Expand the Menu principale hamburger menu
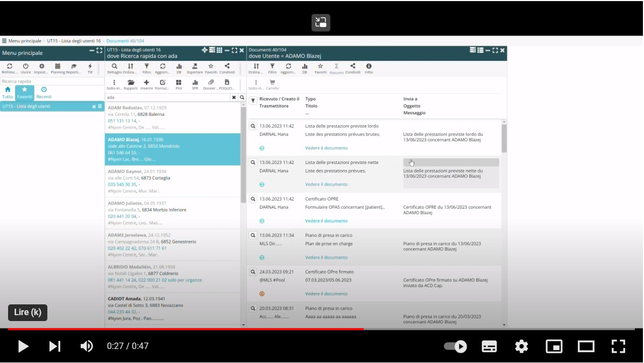Screen dimensions: 644x363 pyautogui.click(x=4, y=41)
